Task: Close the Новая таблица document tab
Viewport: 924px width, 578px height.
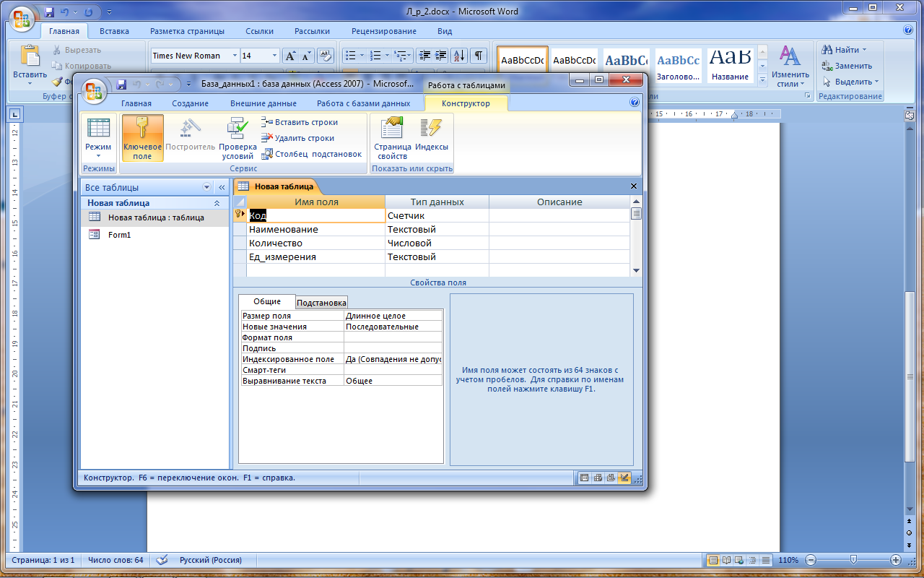Action: tap(634, 186)
